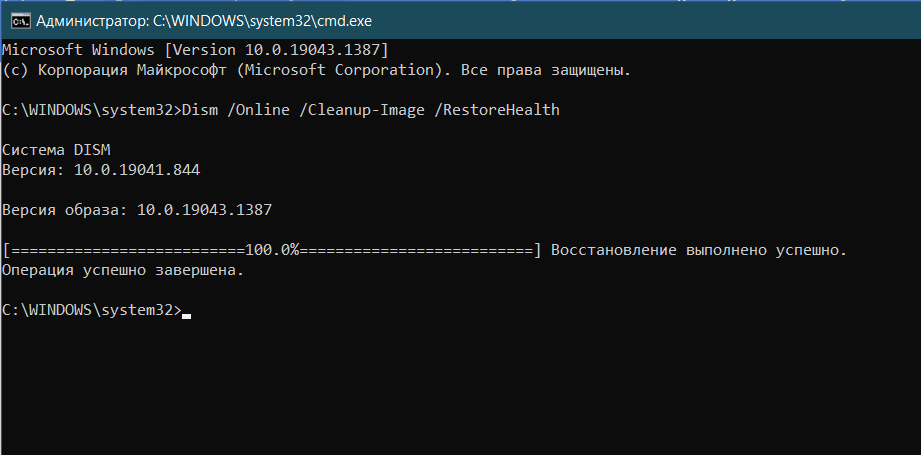The width and height of the screenshot is (921, 455).
Task: Click the left half of the progress bar
Action: (127, 250)
